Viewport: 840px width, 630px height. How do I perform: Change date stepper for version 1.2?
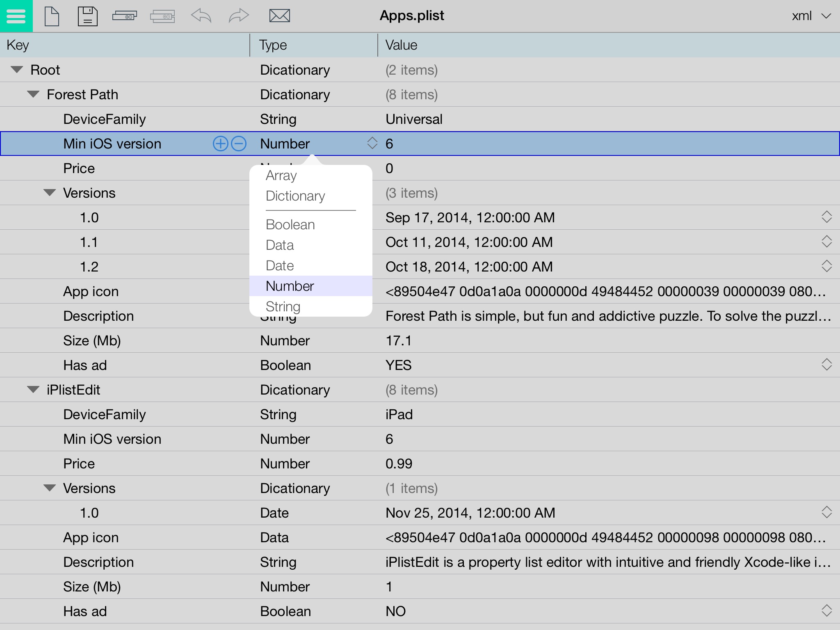[x=826, y=266]
